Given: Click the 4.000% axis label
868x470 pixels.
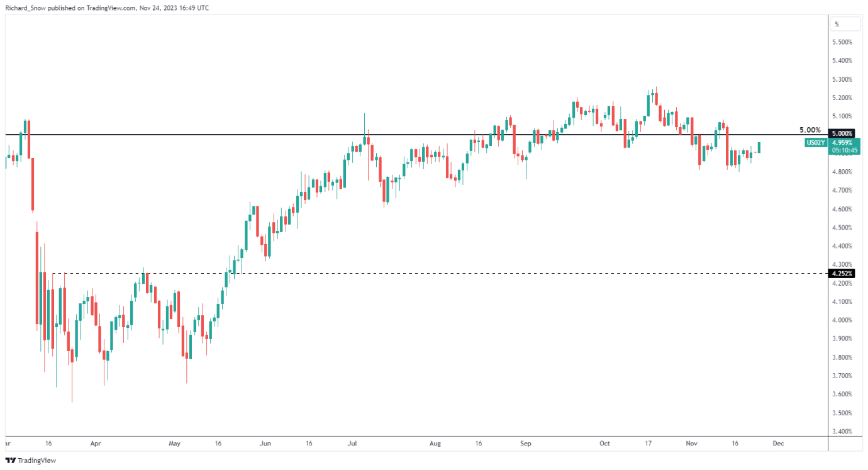Looking at the screenshot, I should 842,320.
